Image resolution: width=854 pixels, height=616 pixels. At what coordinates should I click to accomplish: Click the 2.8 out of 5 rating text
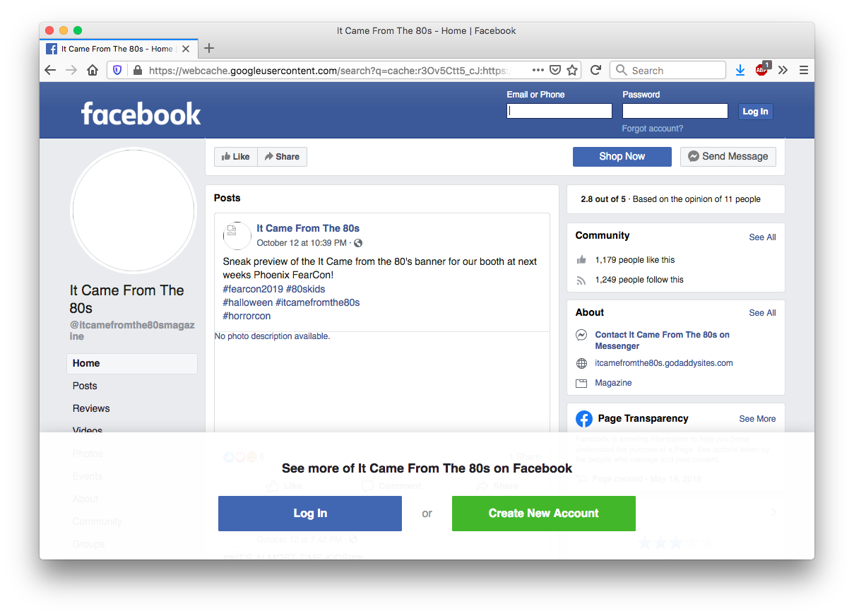[x=603, y=199]
